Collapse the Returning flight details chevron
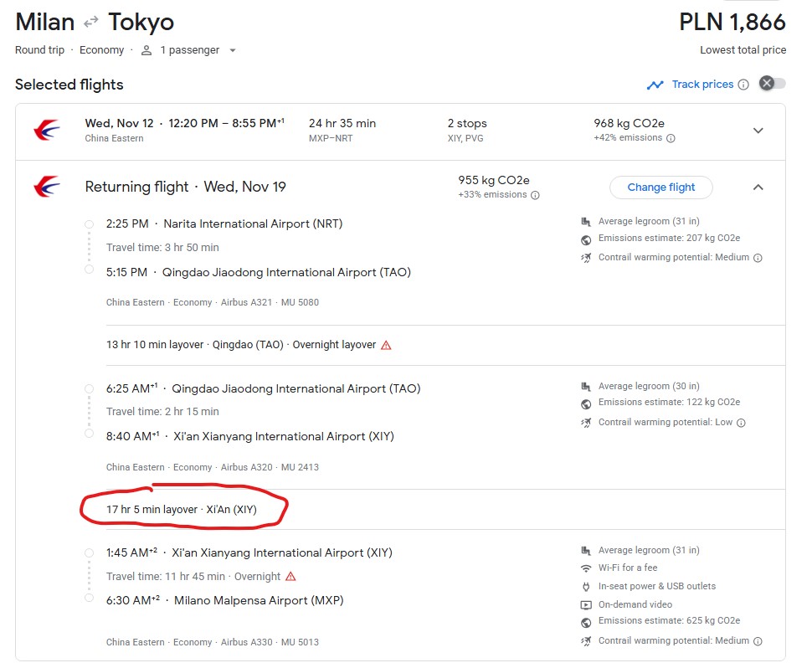812x668 pixels. point(758,187)
